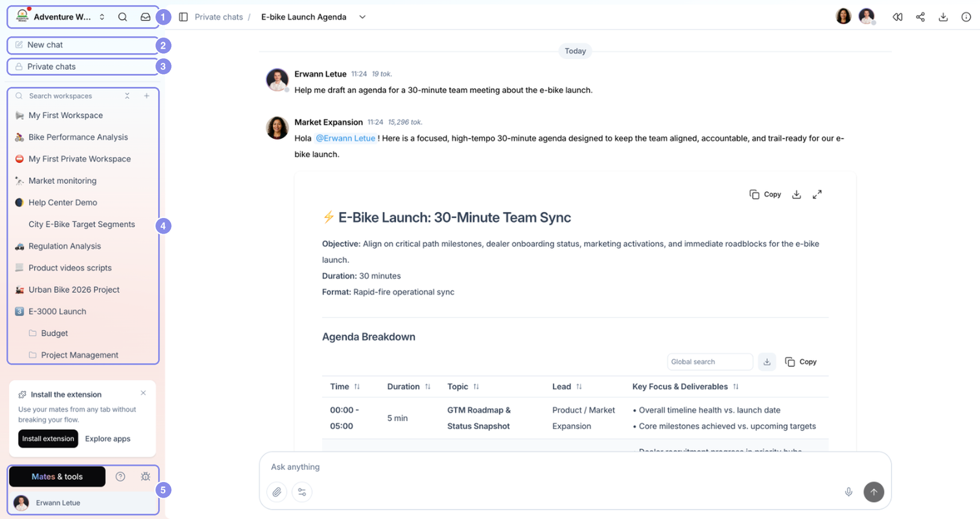Open Product videos scripts workspace
This screenshot has width=980, height=519.
tap(82, 267)
